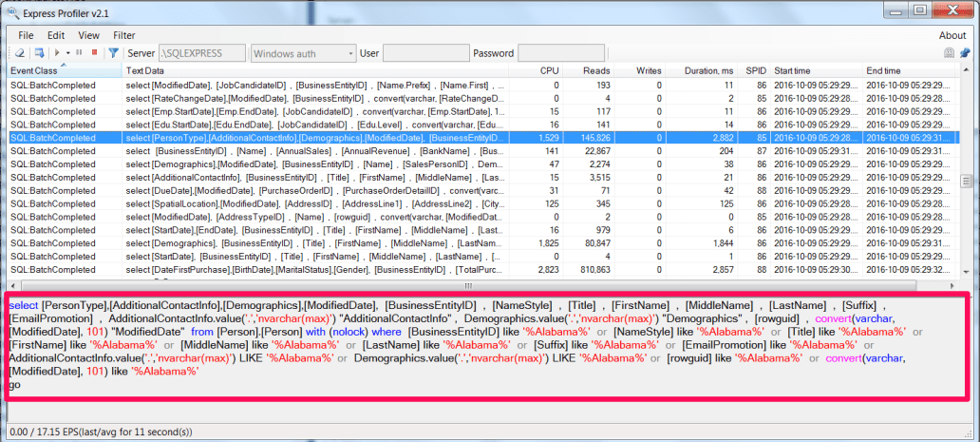Stop the trace with the red square
This screenshot has height=442, width=980.
point(94,53)
